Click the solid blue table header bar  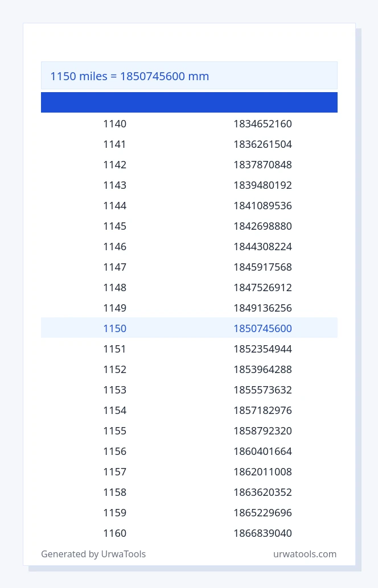click(189, 102)
